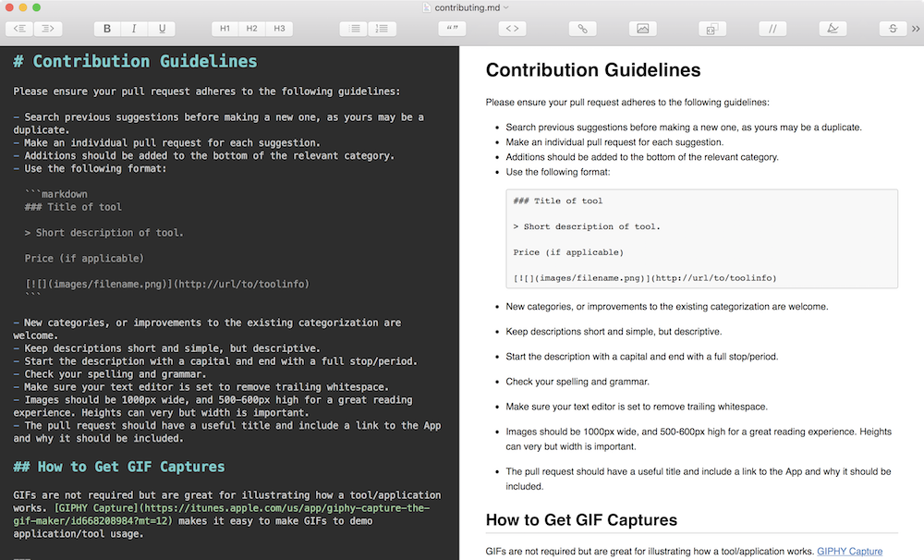Screen dimensions: 924x560
Task: Insert a hyperlink using the chain icon
Action: (x=582, y=29)
